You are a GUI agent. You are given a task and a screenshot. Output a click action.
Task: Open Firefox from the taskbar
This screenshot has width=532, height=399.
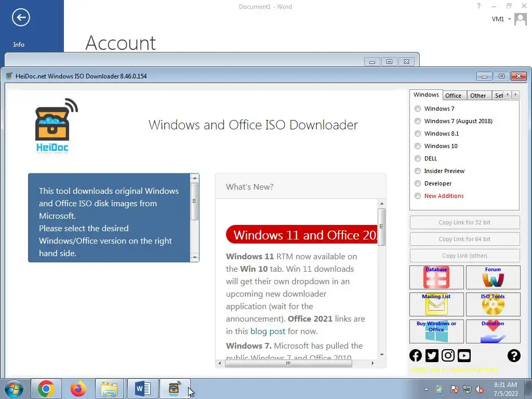click(78, 389)
